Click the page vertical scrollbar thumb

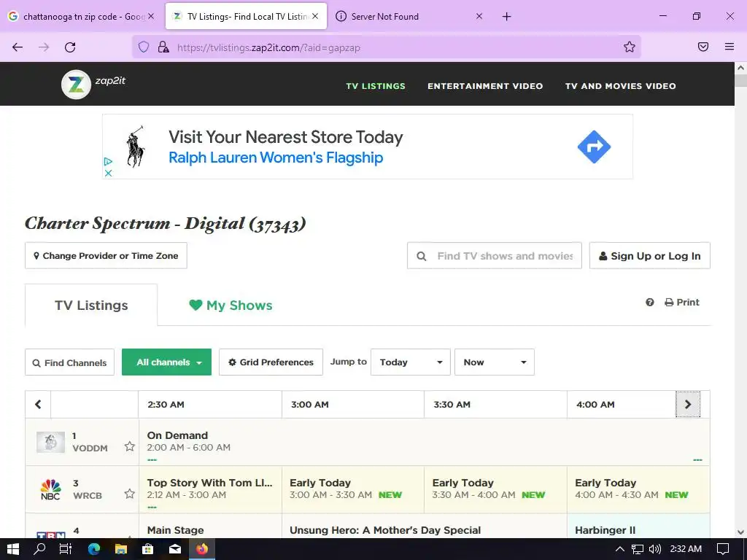pos(741,79)
